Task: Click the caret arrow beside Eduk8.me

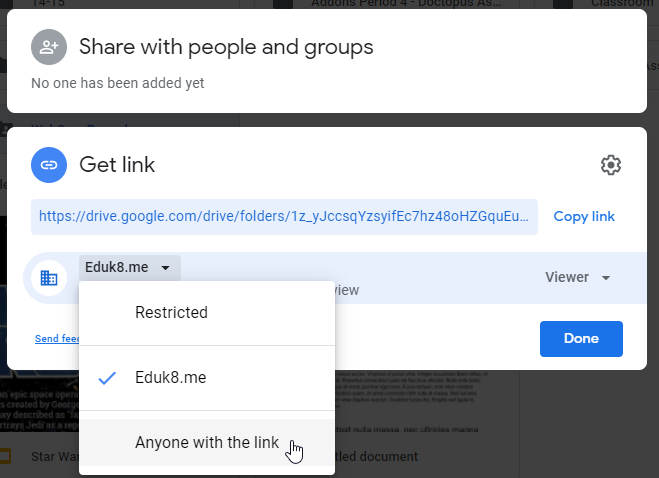Action: point(166,268)
